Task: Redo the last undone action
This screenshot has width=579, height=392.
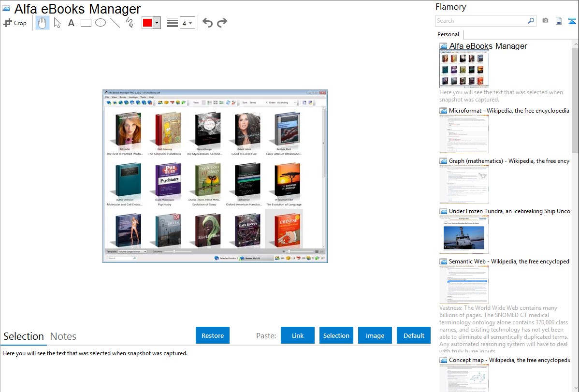Action: pyautogui.click(x=222, y=23)
